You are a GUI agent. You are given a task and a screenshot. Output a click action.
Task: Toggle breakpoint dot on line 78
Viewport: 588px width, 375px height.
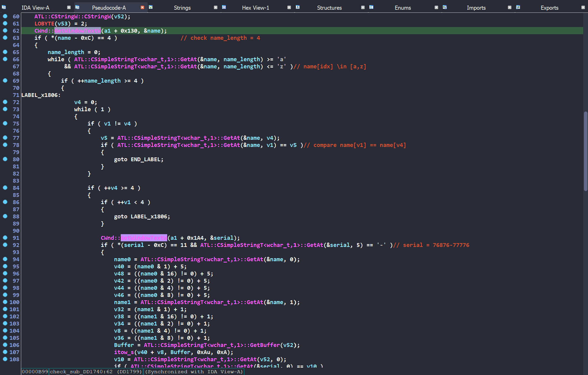pyautogui.click(x=5, y=145)
